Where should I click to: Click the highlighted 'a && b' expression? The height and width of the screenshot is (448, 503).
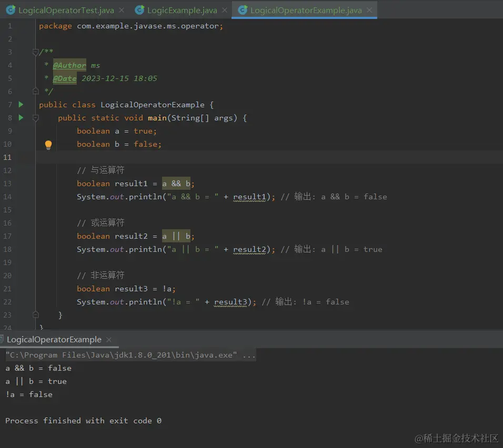(176, 184)
